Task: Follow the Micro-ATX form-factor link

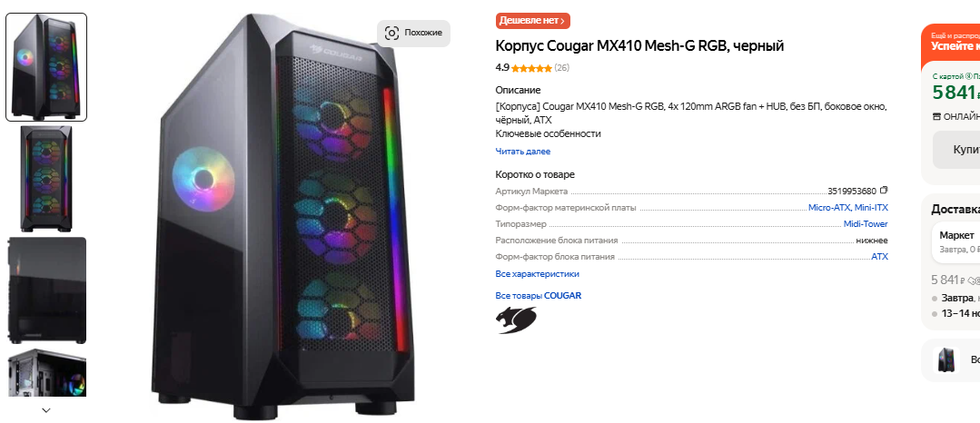Action: tap(828, 208)
